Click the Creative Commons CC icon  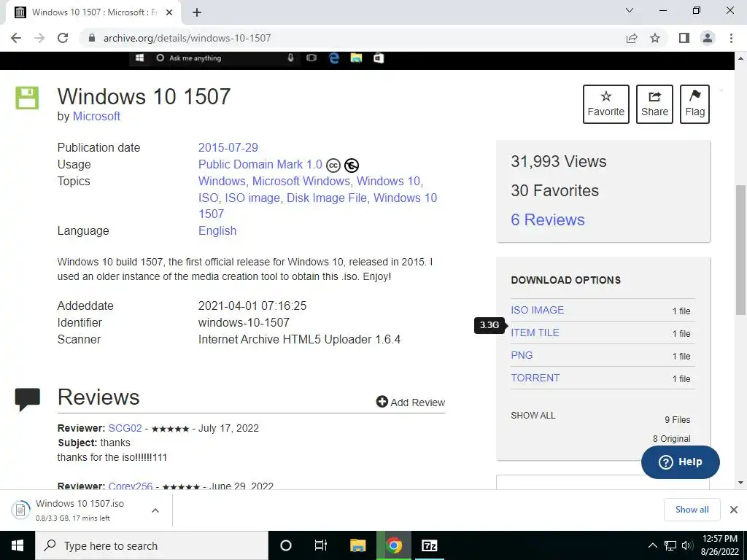(333, 166)
